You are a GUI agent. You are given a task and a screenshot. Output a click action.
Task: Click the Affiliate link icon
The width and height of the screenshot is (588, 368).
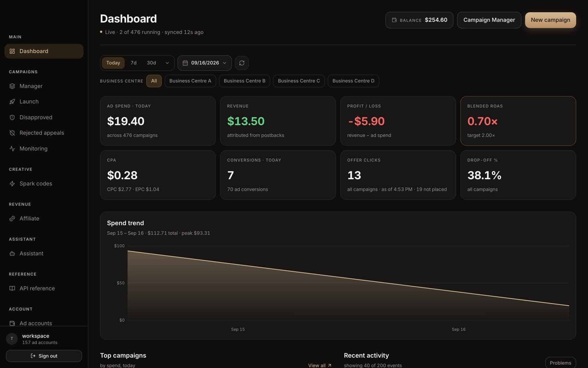pos(12,219)
